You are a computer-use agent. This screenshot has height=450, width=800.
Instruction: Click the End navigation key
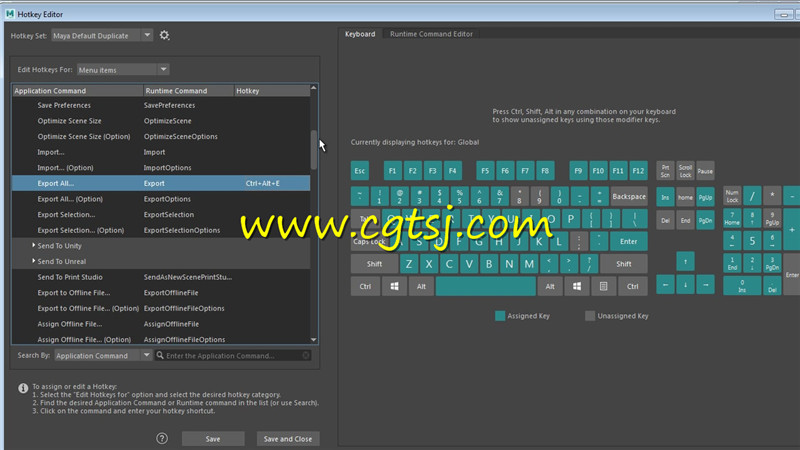(685, 220)
